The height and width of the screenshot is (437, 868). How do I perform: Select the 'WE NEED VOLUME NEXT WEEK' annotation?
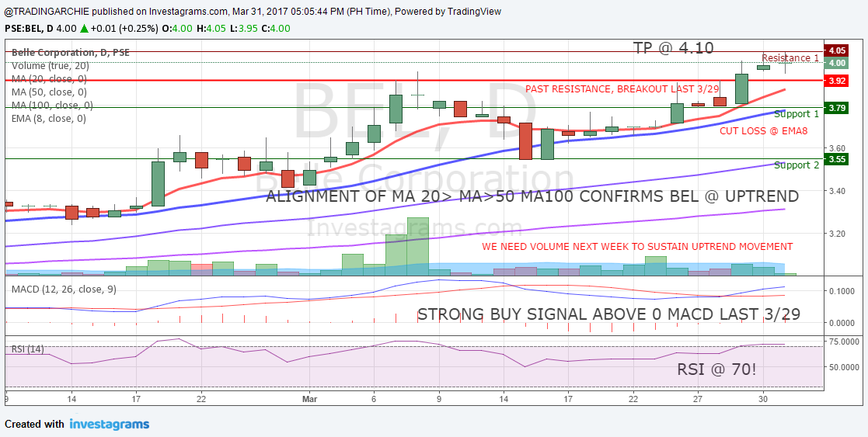637,246
